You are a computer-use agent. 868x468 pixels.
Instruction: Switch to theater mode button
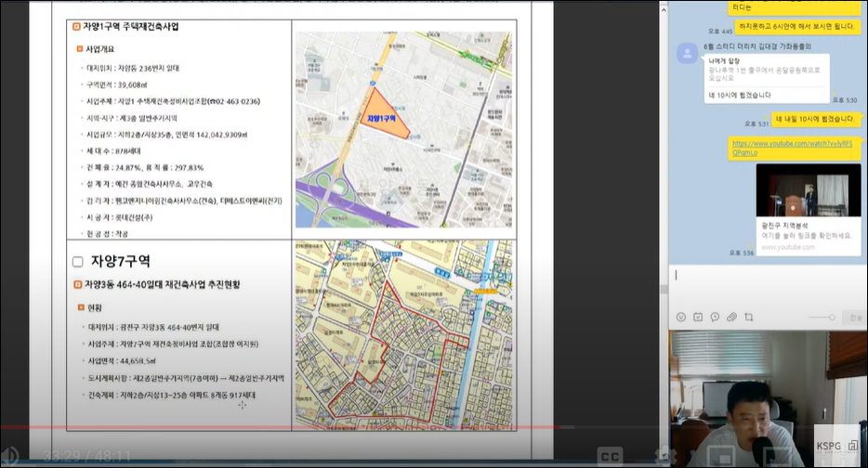[x=777, y=456]
